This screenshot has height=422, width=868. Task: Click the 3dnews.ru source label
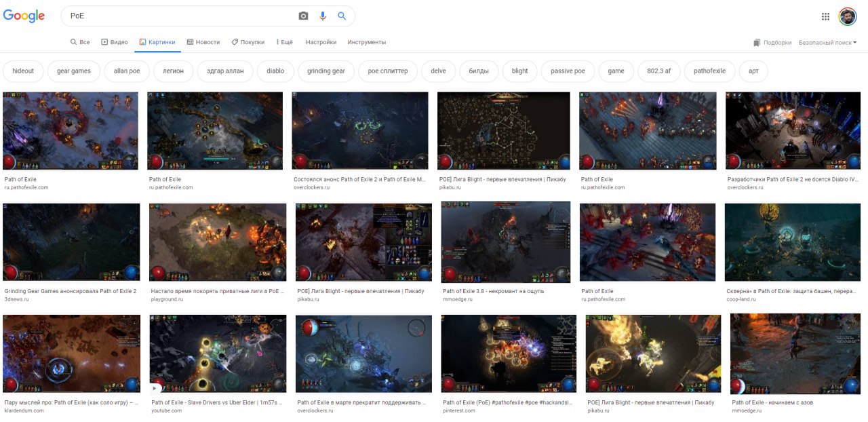point(18,299)
